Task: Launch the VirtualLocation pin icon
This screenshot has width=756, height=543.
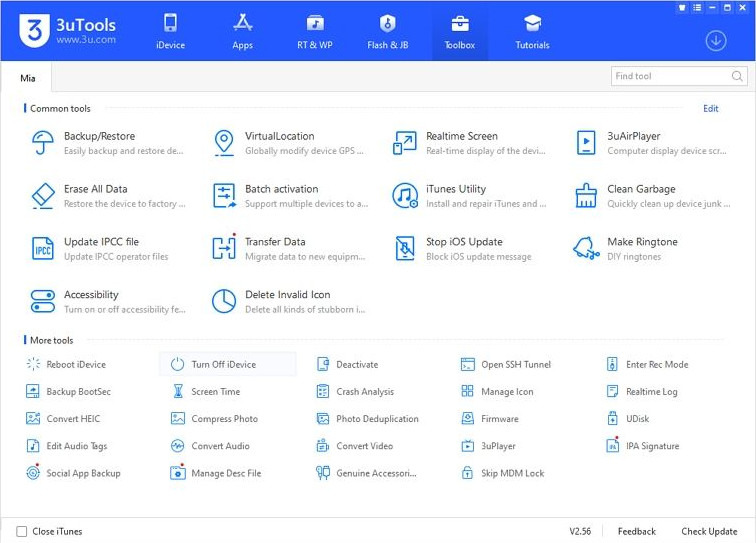Action: 224,143
